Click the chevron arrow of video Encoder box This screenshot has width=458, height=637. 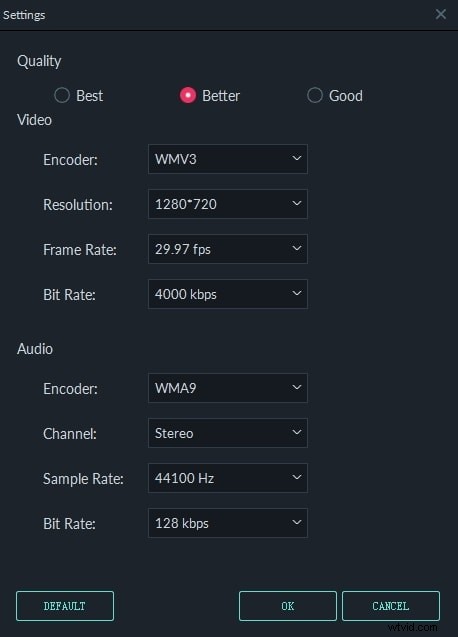(297, 158)
